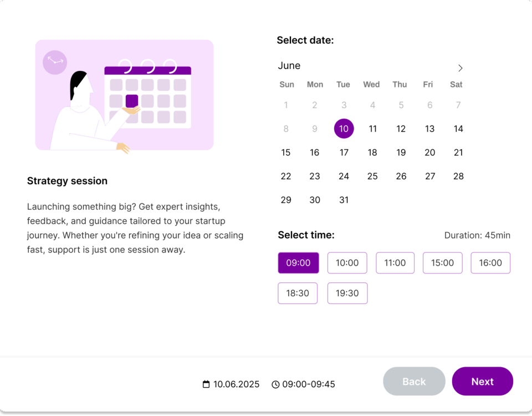Choose the 16:00 time slot
The image size is (532, 416).
coord(490,263)
